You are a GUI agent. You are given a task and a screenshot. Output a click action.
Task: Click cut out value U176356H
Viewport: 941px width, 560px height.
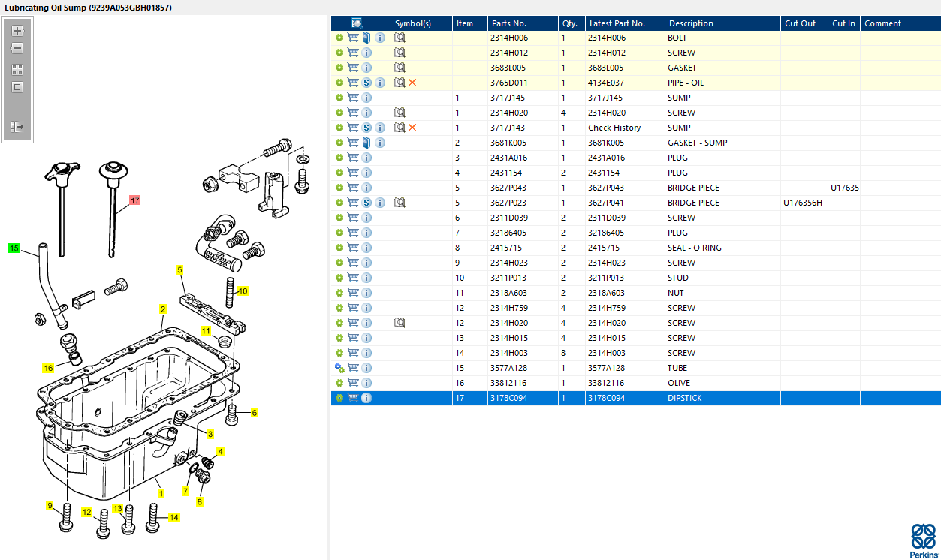tap(803, 203)
